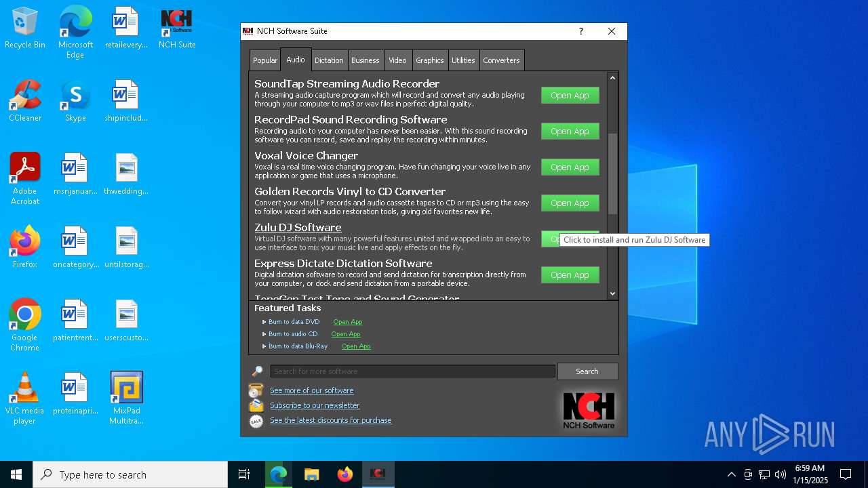The image size is (868, 488).
Task: Select the proteinapri Word document
Action: tap(75, 394)
